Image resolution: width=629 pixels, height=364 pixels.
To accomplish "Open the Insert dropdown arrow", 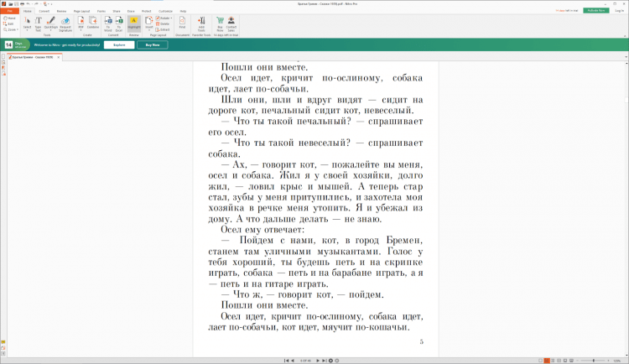I will click(x=148, y=30).
